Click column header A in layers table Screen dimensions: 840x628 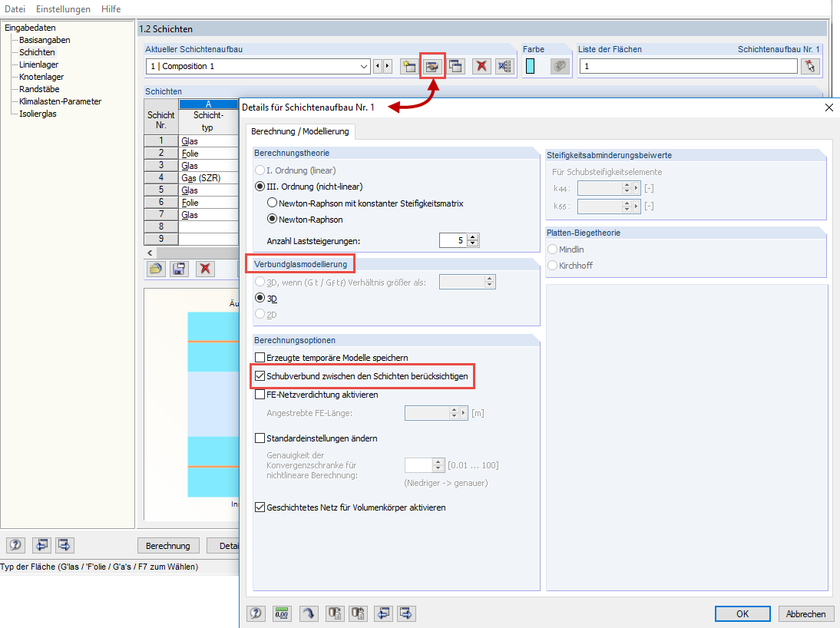pos(208,104)
